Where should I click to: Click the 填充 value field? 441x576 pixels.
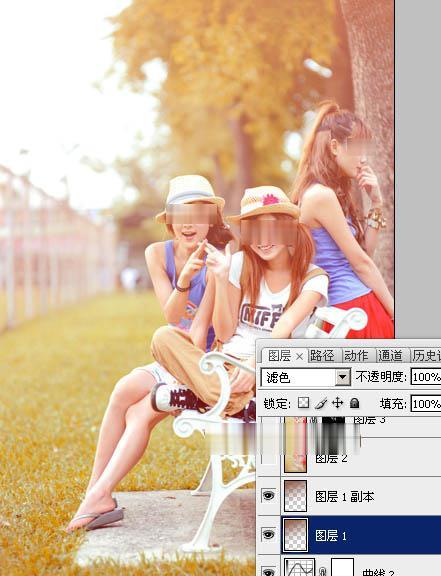[426, 404]
